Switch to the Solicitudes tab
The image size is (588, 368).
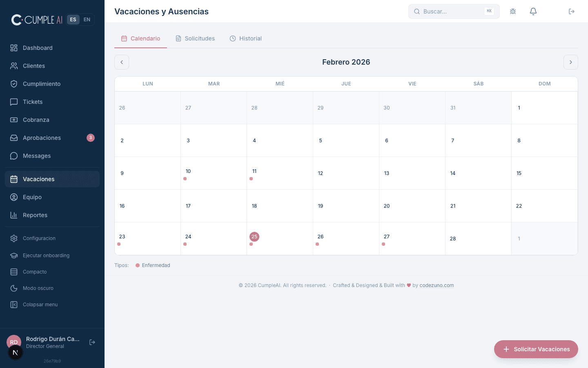(200, 38)
